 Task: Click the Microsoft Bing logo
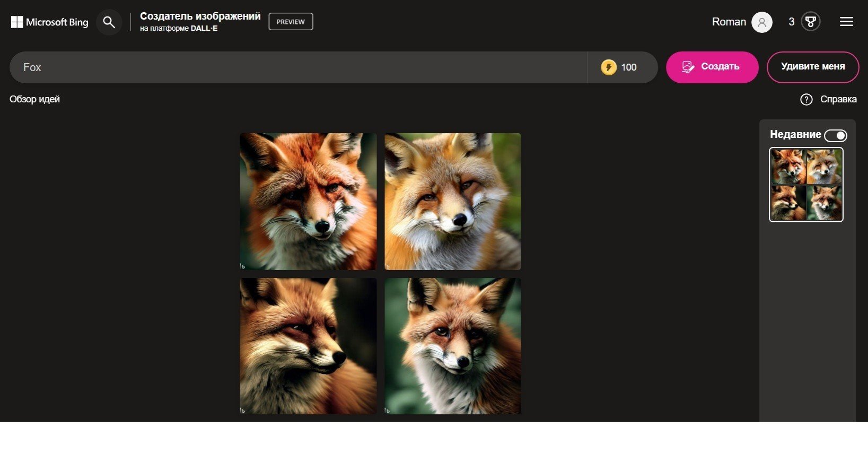click(x=49, y=22)
